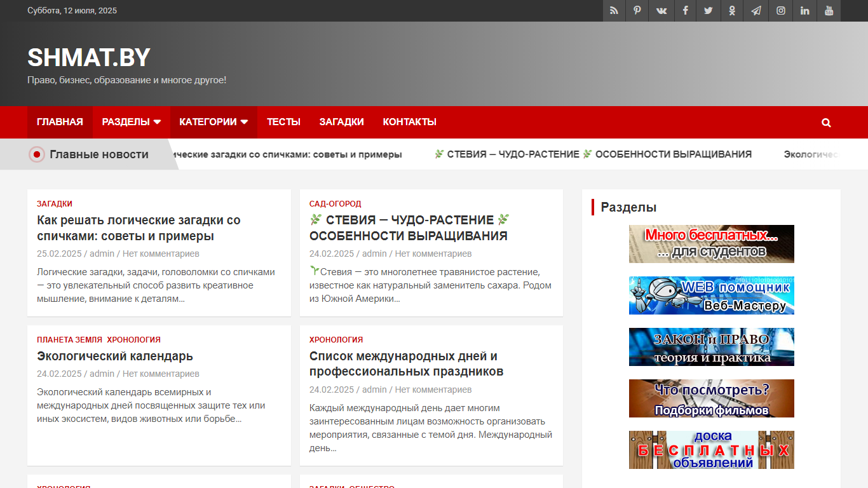868x488 pixels.
Task: Open the Twitter social icon
Action: coord(709,11)
